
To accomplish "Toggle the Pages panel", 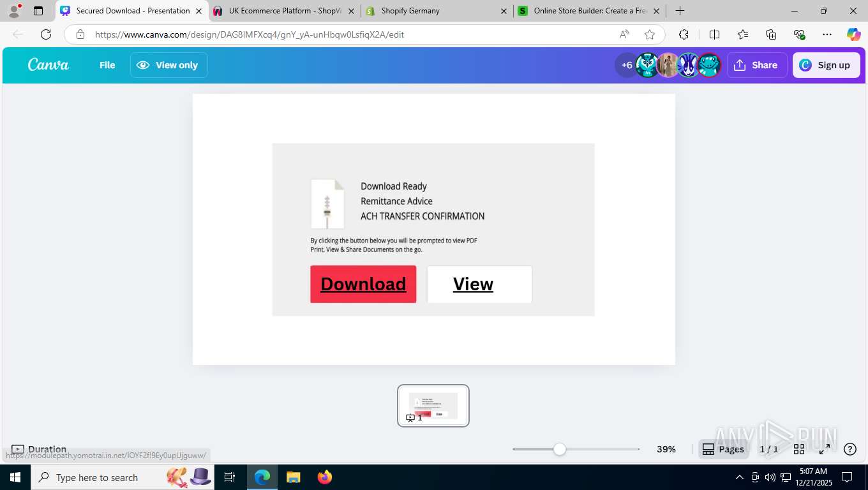I will [723, 449].
